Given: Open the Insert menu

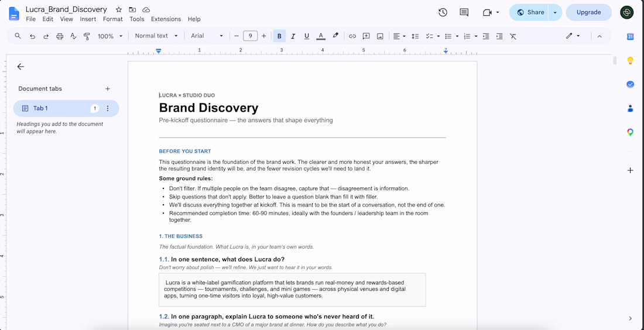Looking at the screenshot, I should (88, 19).
